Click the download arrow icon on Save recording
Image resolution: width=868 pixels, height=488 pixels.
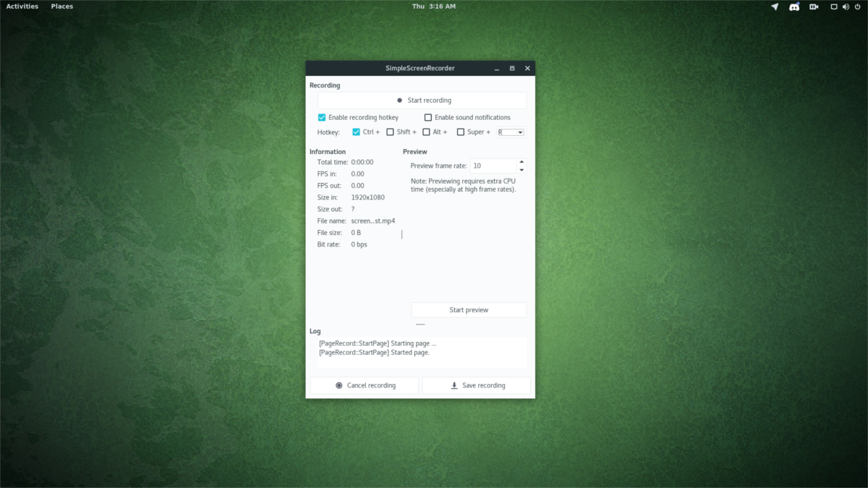pyautogui.click(x=454, y=385)
